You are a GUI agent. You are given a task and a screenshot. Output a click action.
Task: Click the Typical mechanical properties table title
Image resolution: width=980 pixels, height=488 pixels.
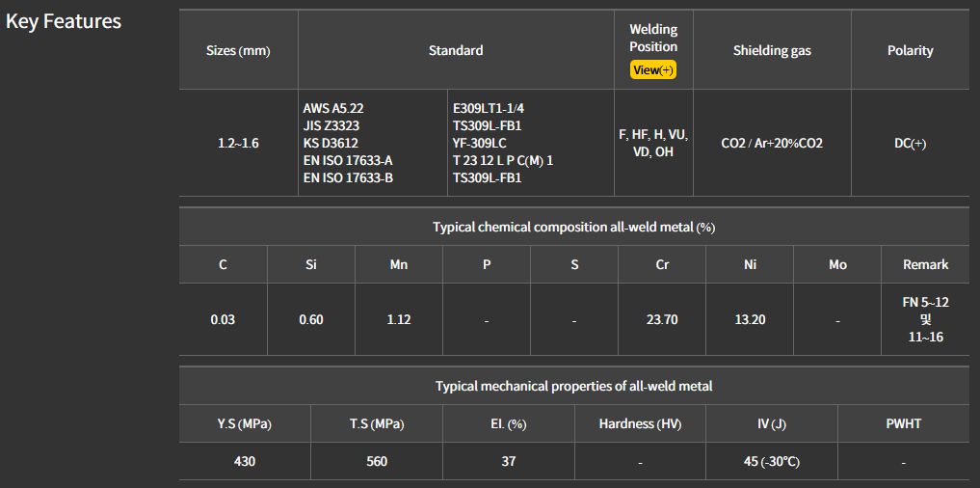(573, 386)
